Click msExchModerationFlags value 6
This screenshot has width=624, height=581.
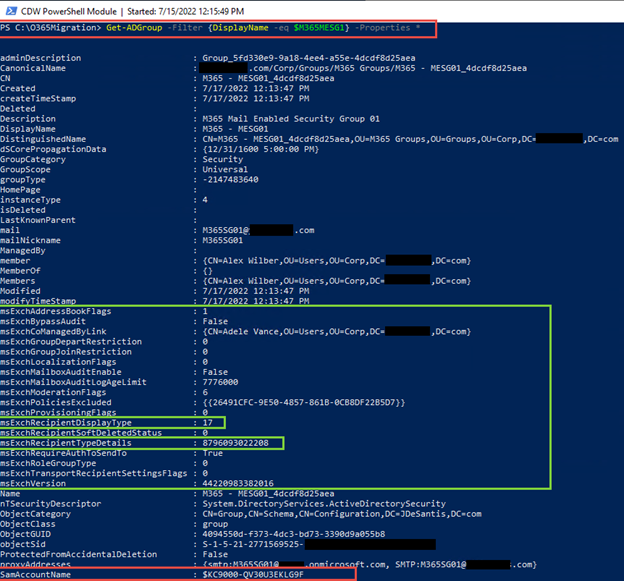205,392
